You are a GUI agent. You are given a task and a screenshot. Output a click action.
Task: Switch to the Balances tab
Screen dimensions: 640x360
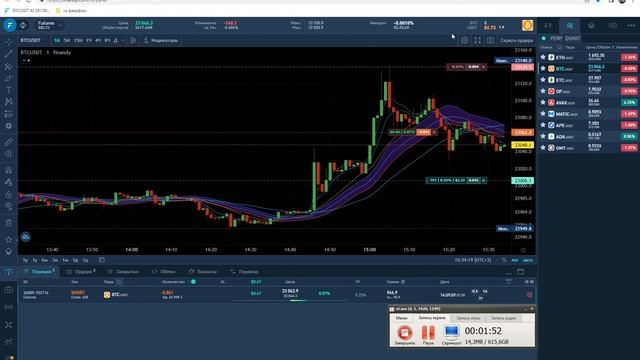coord(203,271)
